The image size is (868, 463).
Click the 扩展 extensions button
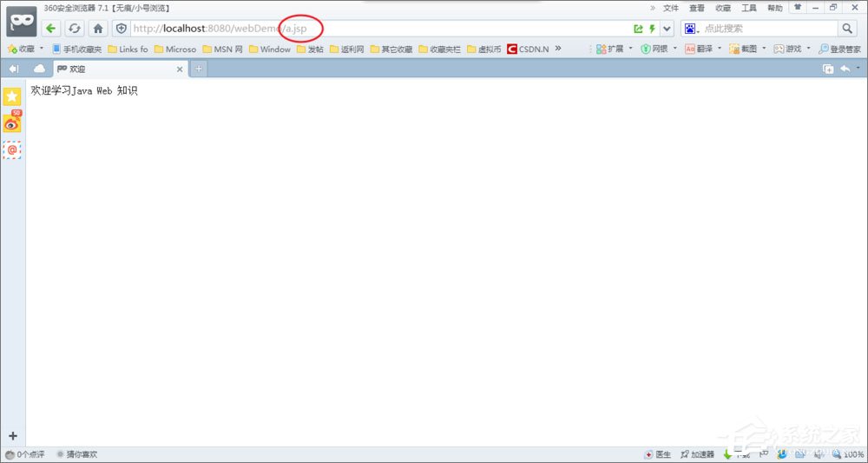point(609,49)
